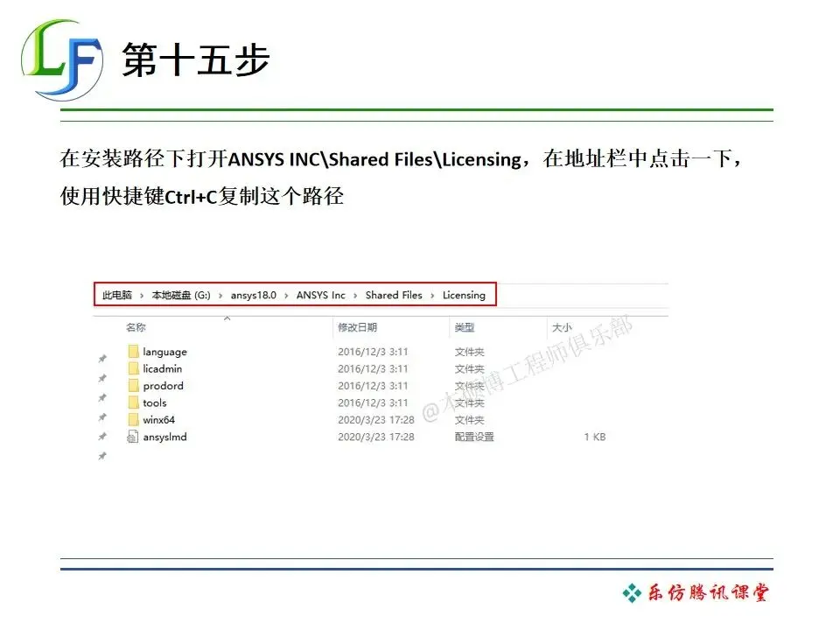Select the tools folder name
This screenshot has width=840, height=630.
155,402
